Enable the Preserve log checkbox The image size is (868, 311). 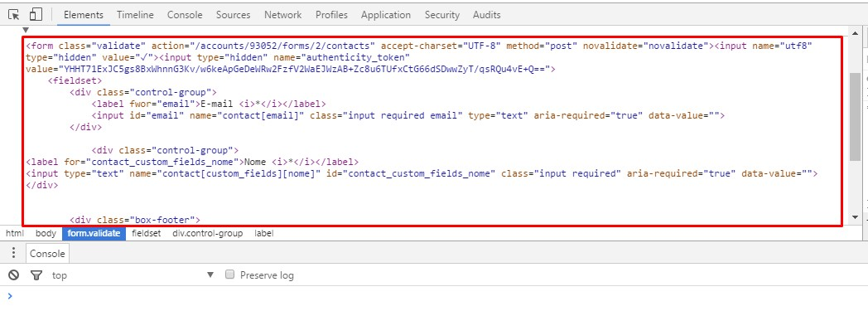click(x=229, y=275)
